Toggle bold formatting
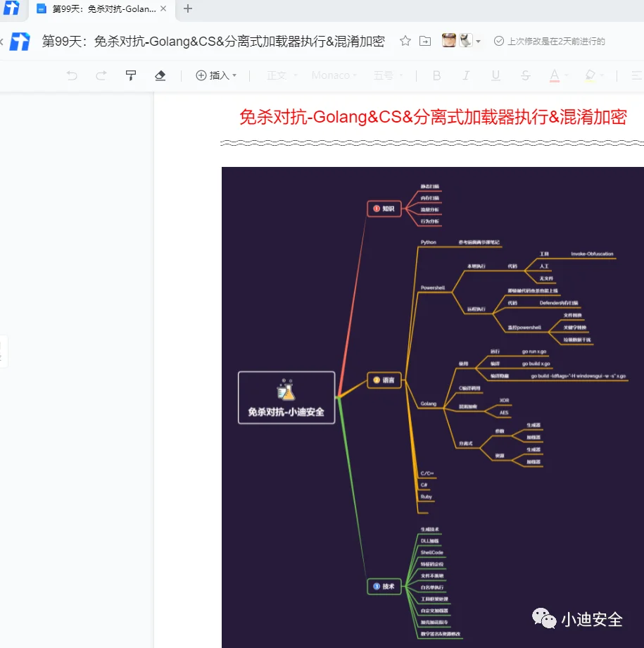The width and height of the screenshot is (644, 648). pos(436,75)
